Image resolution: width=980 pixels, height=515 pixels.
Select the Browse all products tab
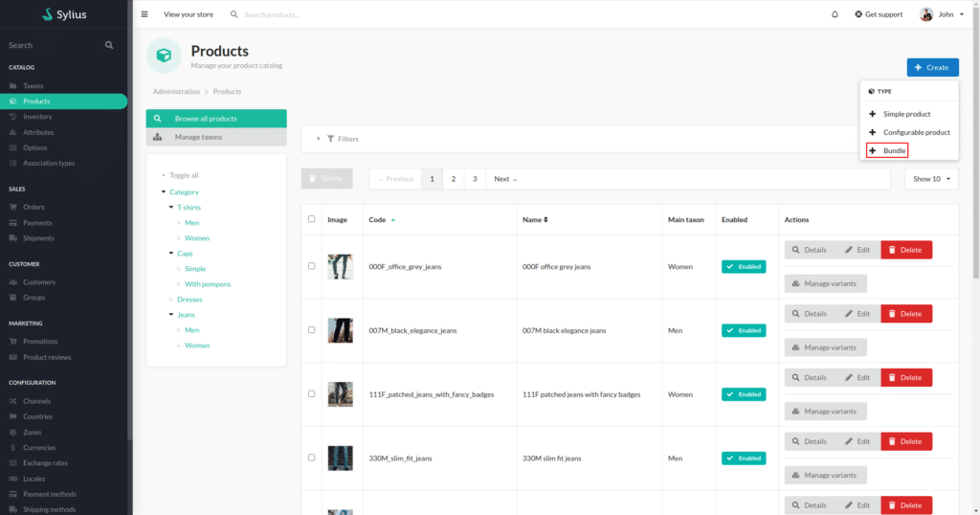[216, 118]
